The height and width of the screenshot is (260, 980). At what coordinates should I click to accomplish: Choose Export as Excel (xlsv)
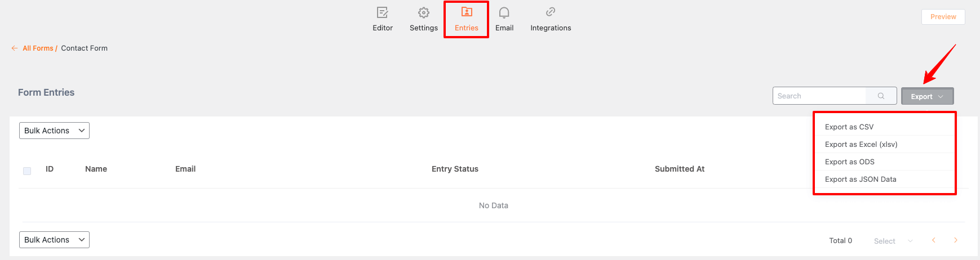point(861,145)
